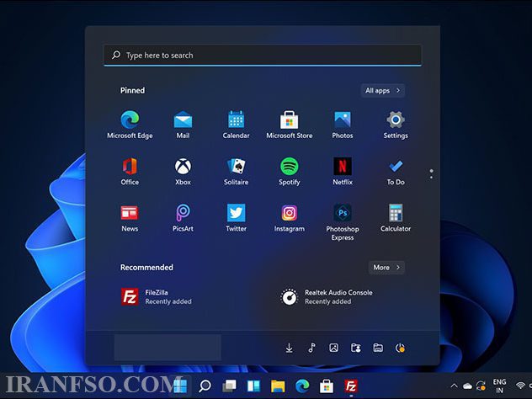Open Microsoft Edge from the taskbar

coord(302,386)
